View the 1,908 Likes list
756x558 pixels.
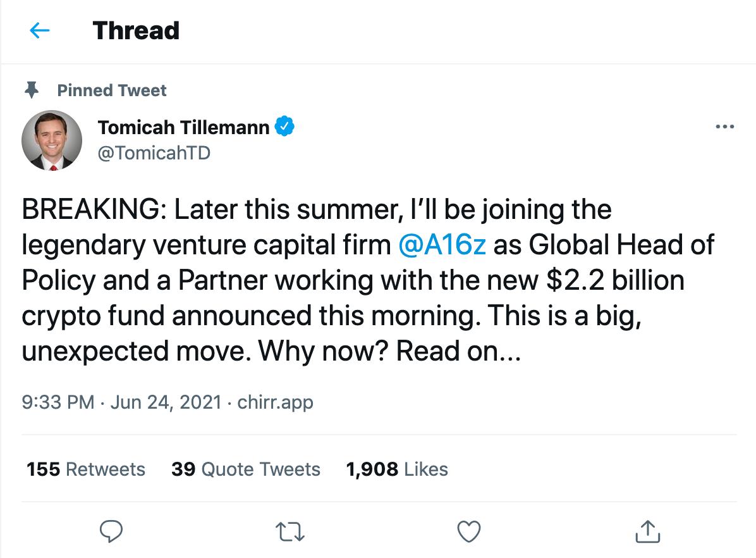click(x=397, y=469)
